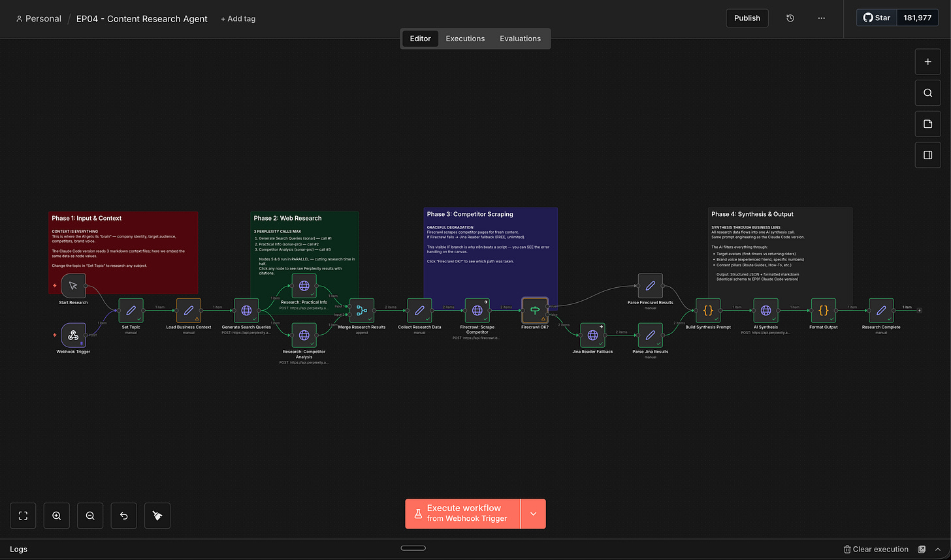Expand the Logs panel chevron

[939, 550]
